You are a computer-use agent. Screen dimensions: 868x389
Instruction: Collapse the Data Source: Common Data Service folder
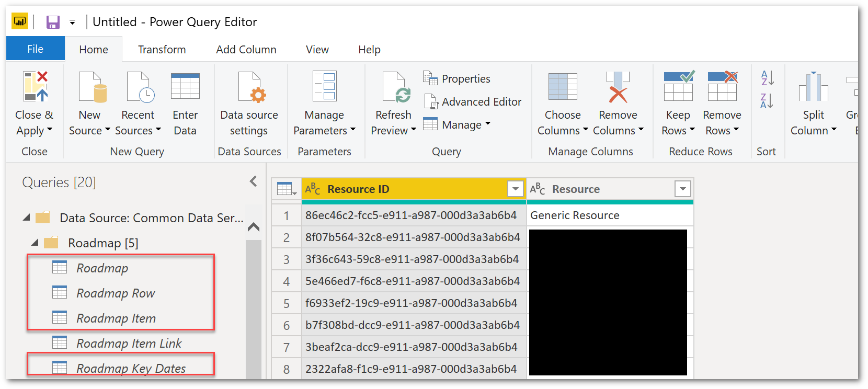[x=26, y=218]
